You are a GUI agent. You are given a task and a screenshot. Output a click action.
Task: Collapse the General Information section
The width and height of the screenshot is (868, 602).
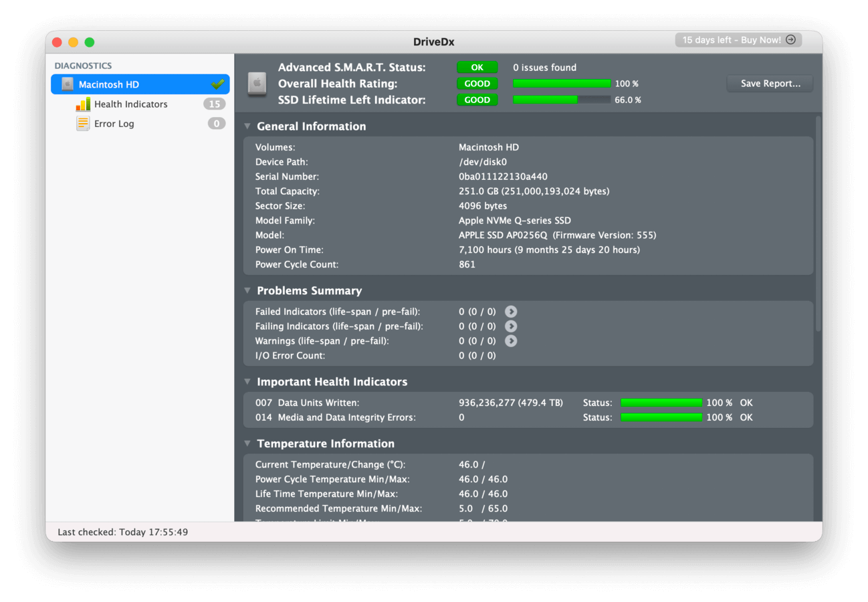[x=247, y=126]
